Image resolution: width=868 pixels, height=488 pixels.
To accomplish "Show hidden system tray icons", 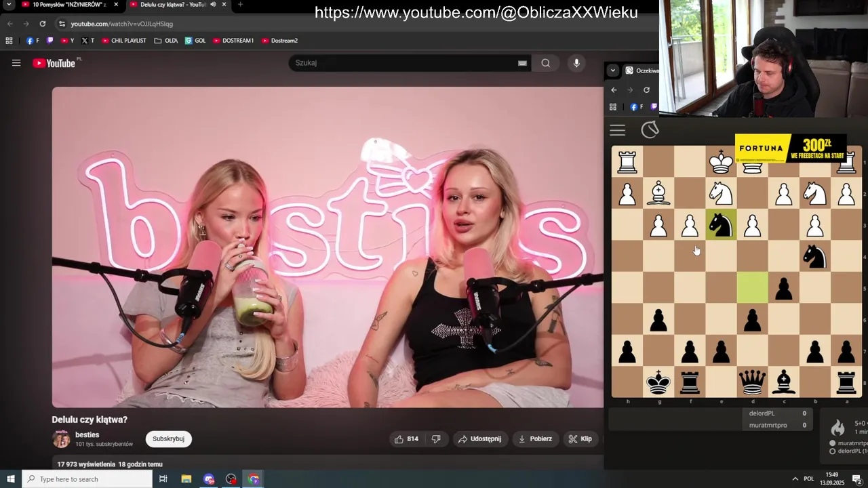I will (x=795, y=479).
